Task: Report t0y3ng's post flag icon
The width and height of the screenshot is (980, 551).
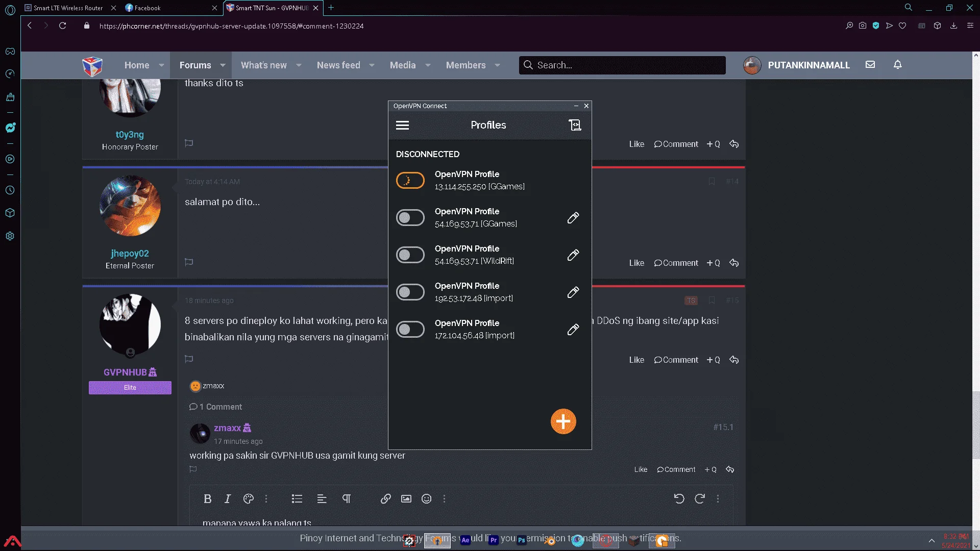Action: tap(189, 143)
